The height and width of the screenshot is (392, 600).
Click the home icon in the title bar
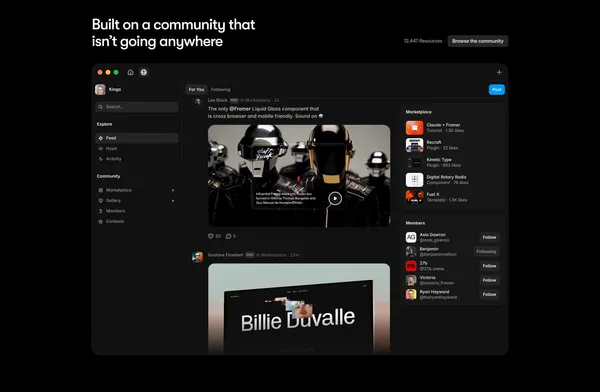[x=130, y=72]
